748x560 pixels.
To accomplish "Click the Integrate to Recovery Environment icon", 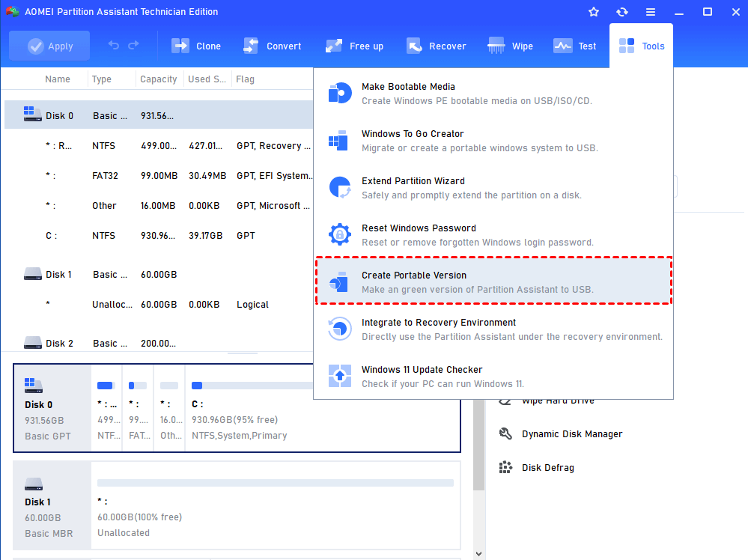I will (340, 329).
